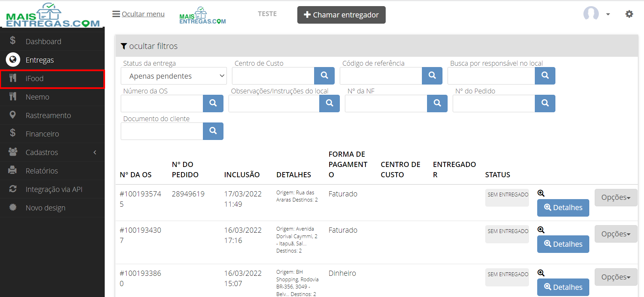
Task: Search by Observações/Instruções do local
Action: [x=330, y=104]
